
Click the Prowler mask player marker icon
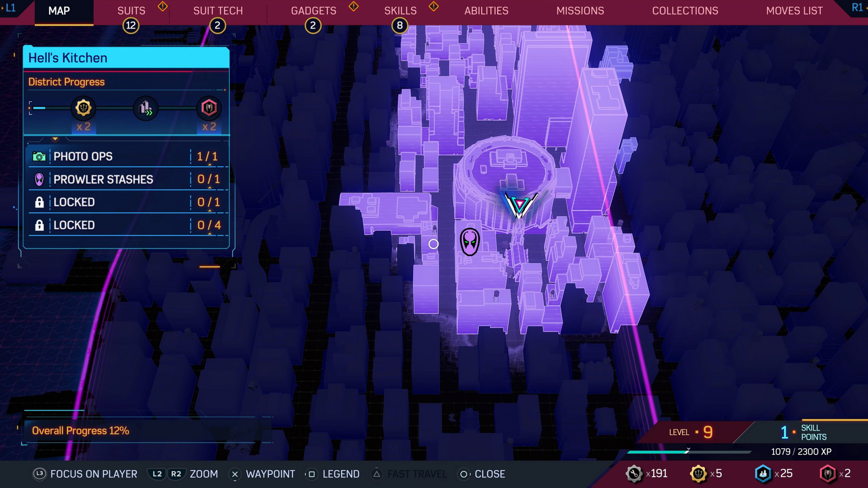471,242
